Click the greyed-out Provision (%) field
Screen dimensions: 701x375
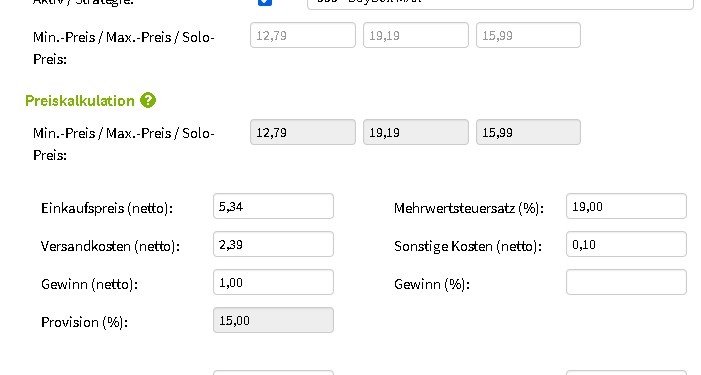pyautogui.click(x=273, y=320)
